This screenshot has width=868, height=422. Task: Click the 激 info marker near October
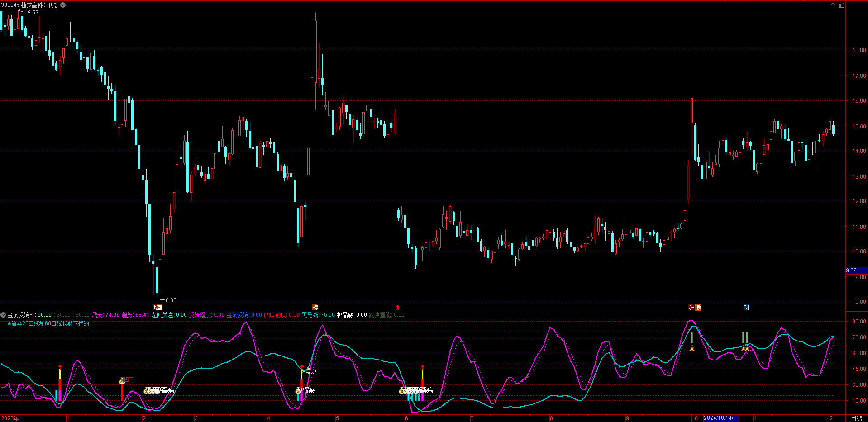pyautogui.click(x=698, y=308)
